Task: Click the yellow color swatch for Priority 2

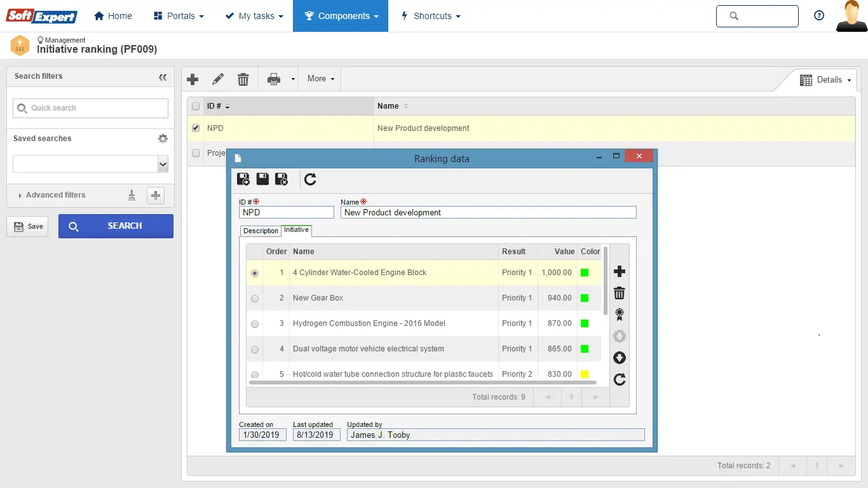Action: [585, 374]
